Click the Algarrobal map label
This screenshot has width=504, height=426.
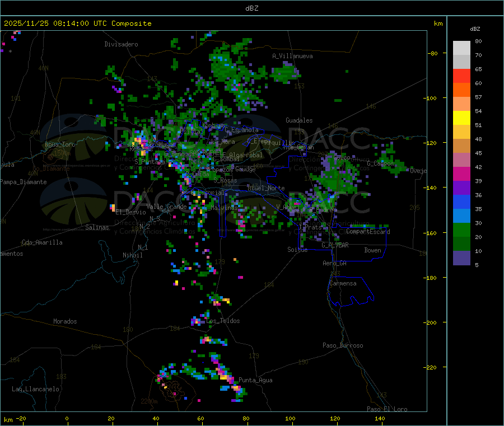(x=246, y=155)
